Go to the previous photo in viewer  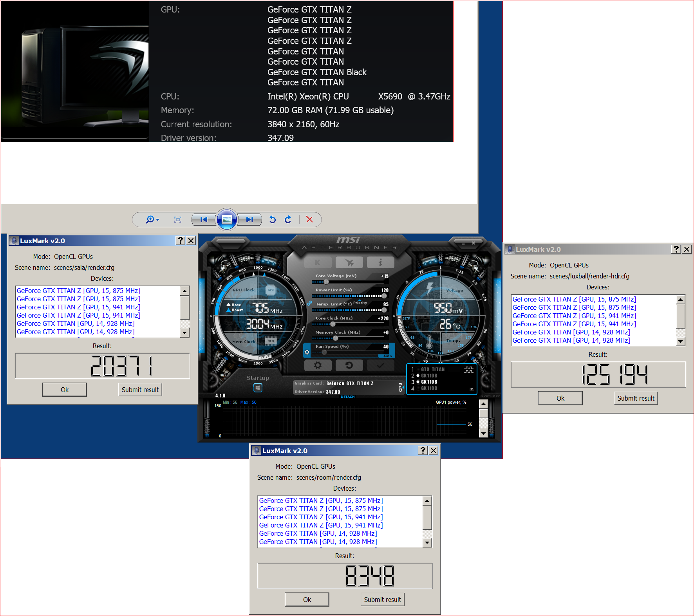[x=204, y=220]
